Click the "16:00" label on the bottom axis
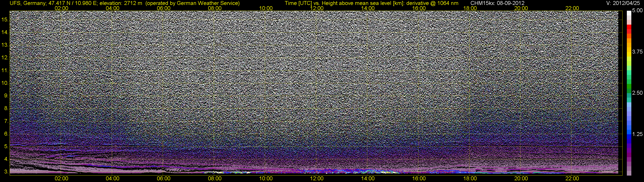Image resolution: width=644 pixels, height=182 pixels. (x=419, y=179)
